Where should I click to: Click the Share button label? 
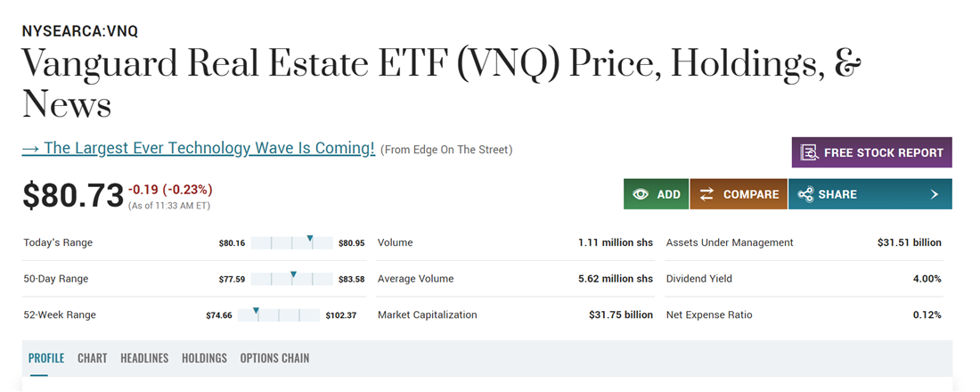(837, 194)
